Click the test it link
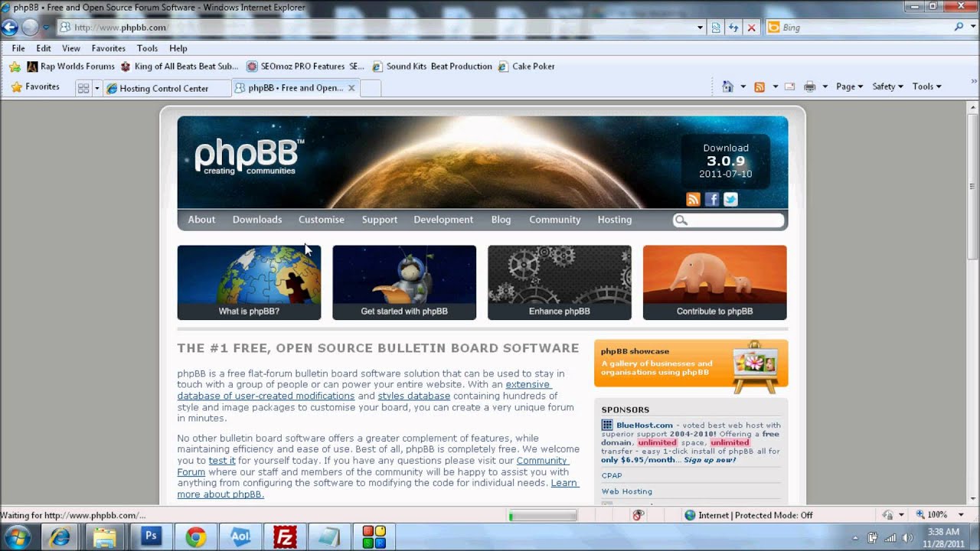 (x=222, y=461)
